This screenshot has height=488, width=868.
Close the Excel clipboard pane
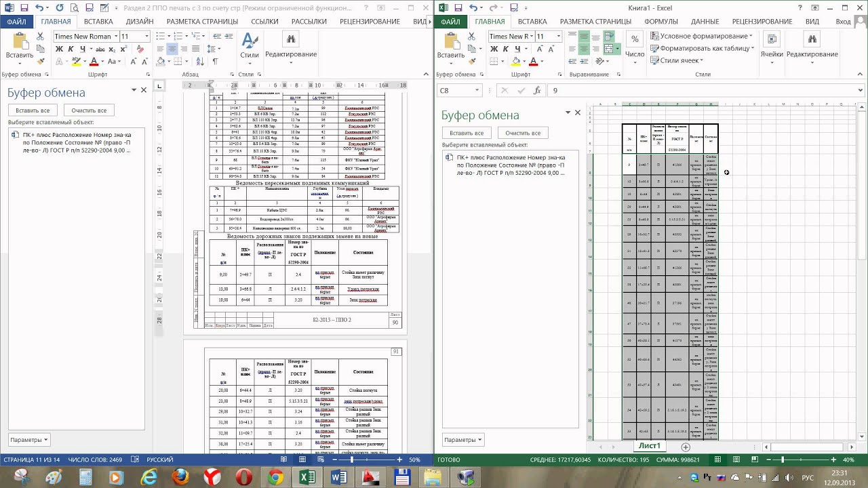pos(578,113)
